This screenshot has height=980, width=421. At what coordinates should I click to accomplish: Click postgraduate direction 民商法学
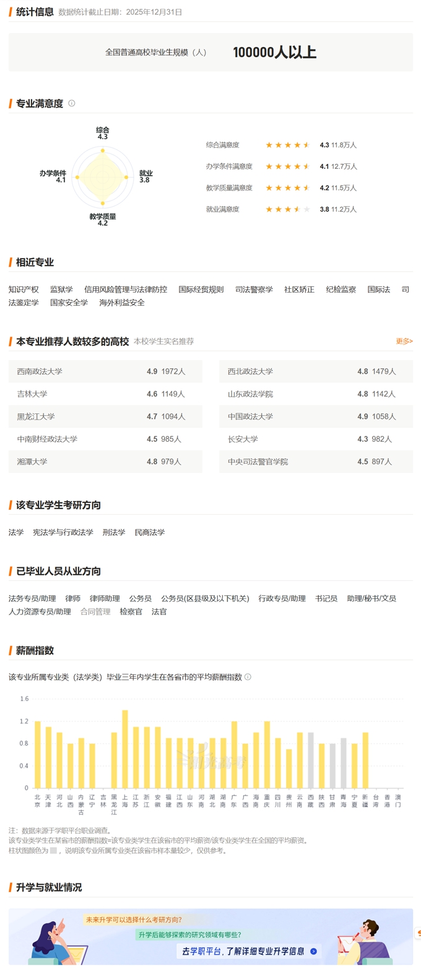[150, 533]
